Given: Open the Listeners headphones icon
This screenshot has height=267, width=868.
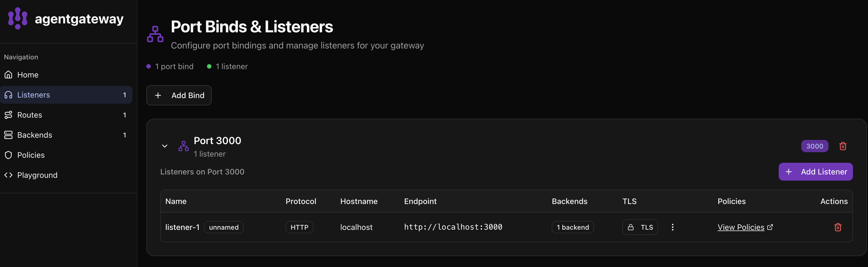Looking at the screenshot, I should click(x=8, y=95).
